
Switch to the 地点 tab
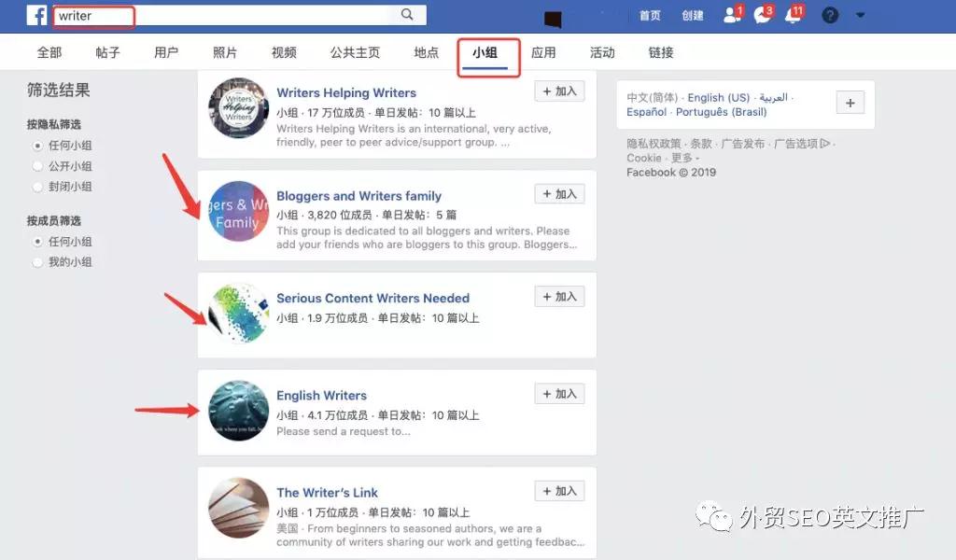426,52
